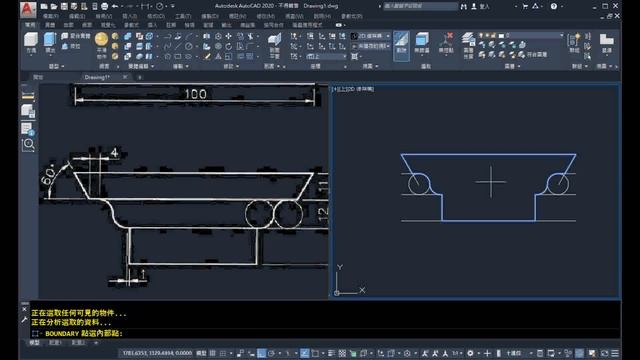Click the layer color swatch in layer dropdown

click(x=501, y=36)
